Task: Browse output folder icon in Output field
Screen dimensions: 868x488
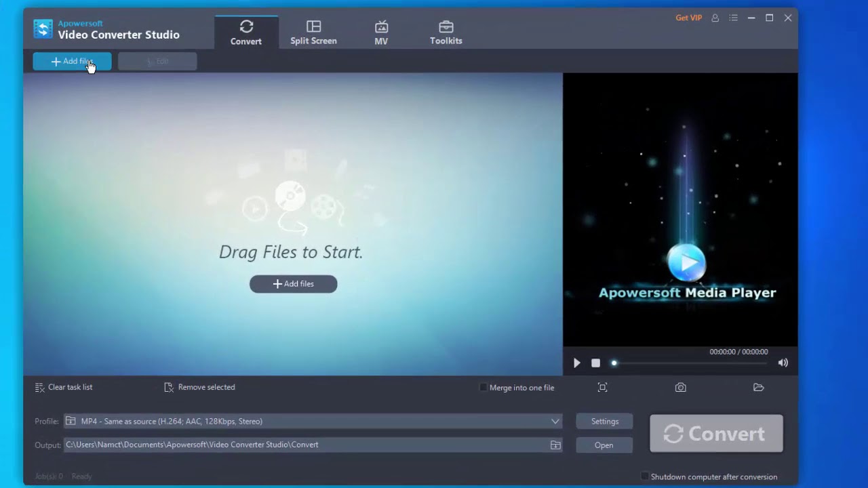Action: 555,445
